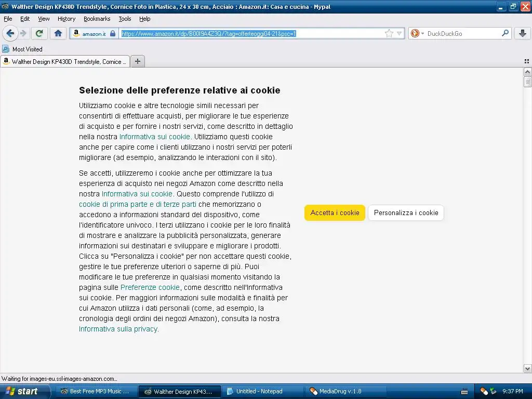The width and height of the screenshot is (532, 399).
Task: Open the Bookmarks menu
Action: 97,19
